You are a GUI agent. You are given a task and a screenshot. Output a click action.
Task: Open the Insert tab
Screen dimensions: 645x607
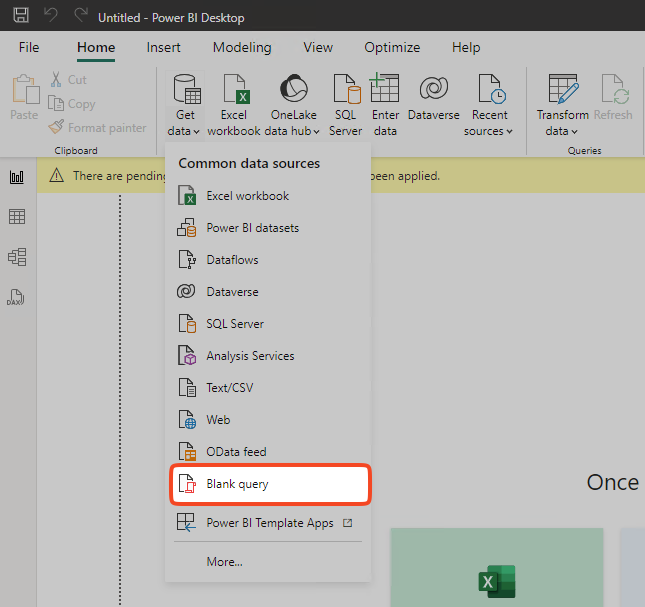[163, 47]
